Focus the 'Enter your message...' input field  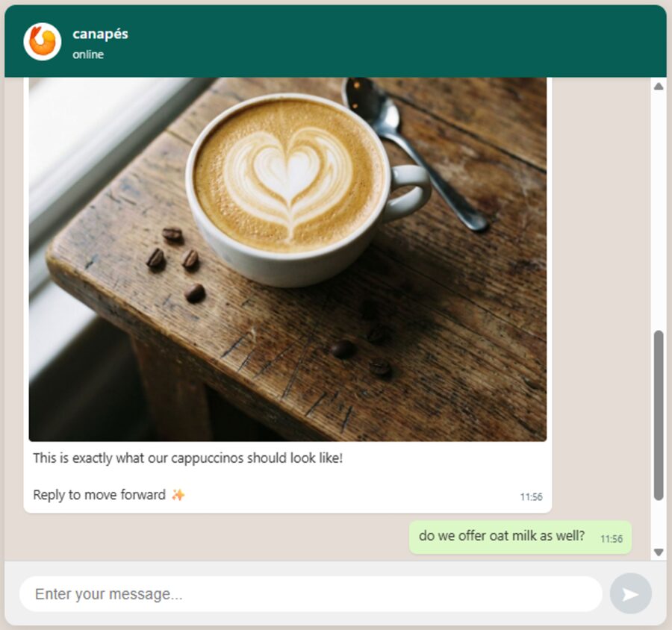[311, 594]
